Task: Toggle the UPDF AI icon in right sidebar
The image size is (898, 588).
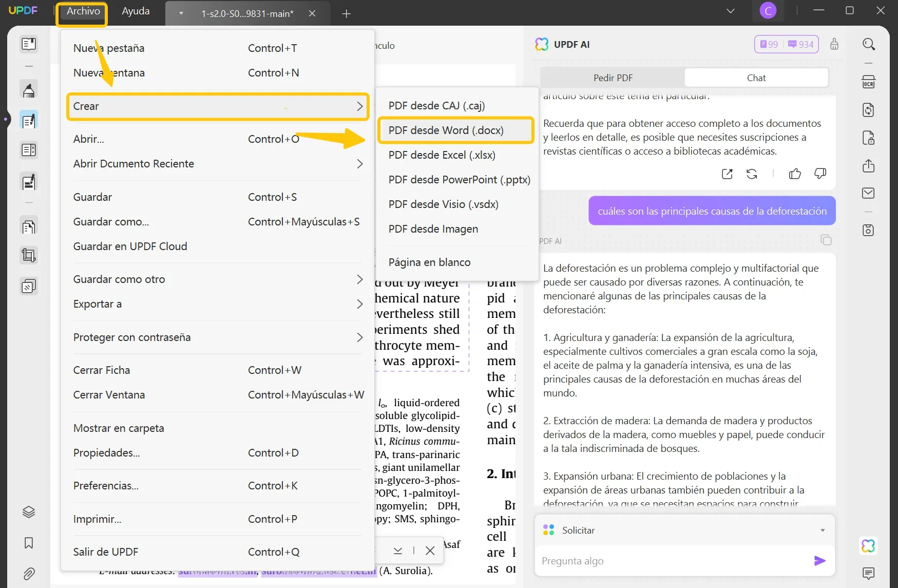Action: 869,545
